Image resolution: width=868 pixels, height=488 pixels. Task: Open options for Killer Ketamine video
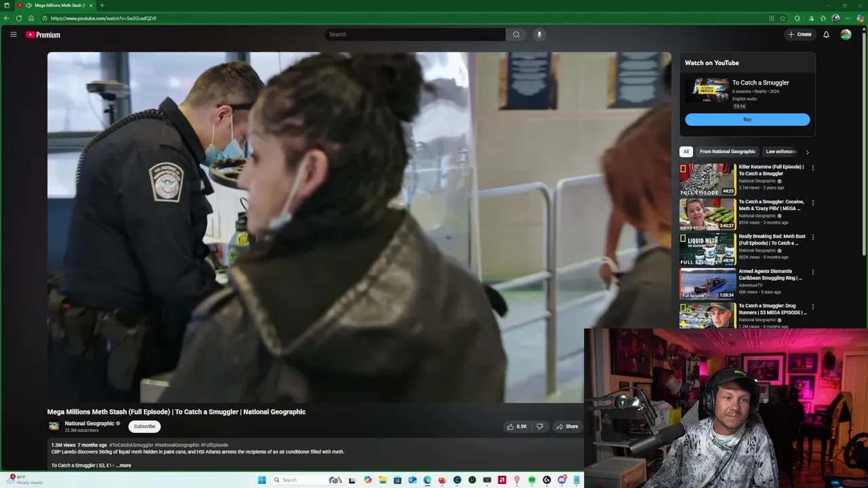(812, 168)
